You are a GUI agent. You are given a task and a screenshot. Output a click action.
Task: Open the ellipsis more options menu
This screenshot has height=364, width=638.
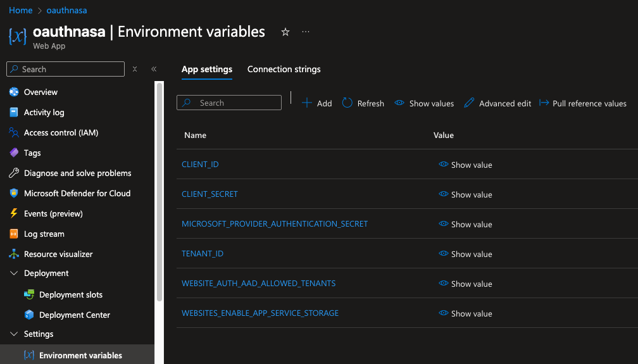point(306,32)
